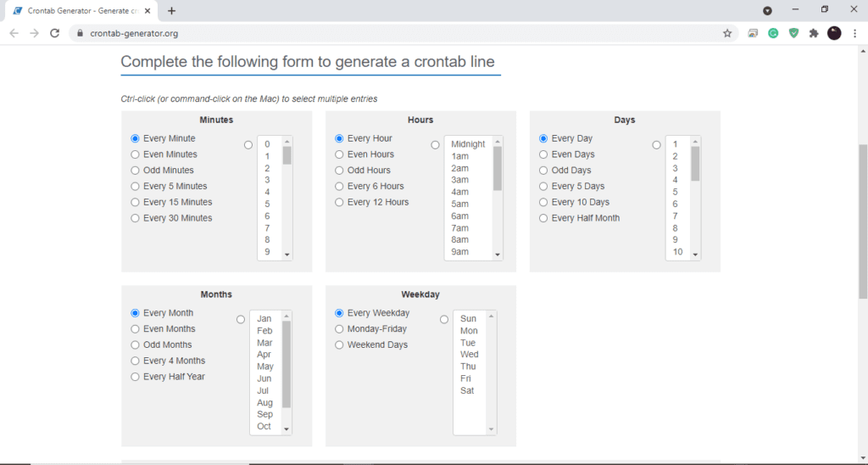Click the up arrow of months list
868x465 pixels.
287,316
